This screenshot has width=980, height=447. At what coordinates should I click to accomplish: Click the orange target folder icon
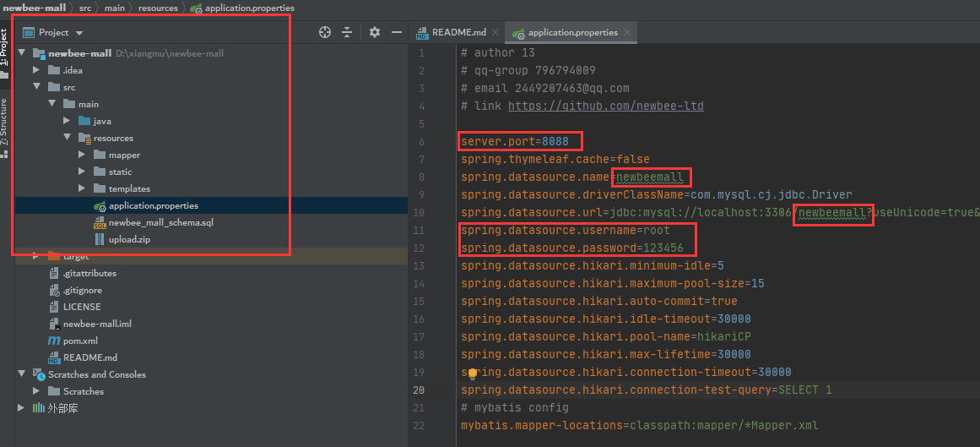pyautogui.click(x=54, y=256)
